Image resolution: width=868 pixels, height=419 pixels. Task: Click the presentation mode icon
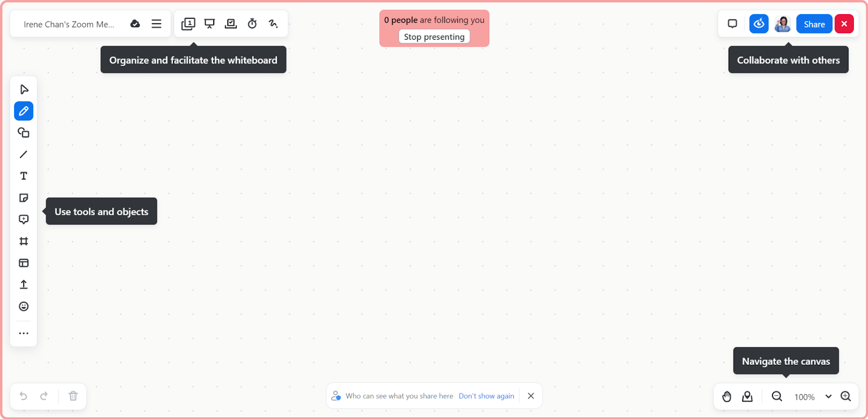[209, 24]
